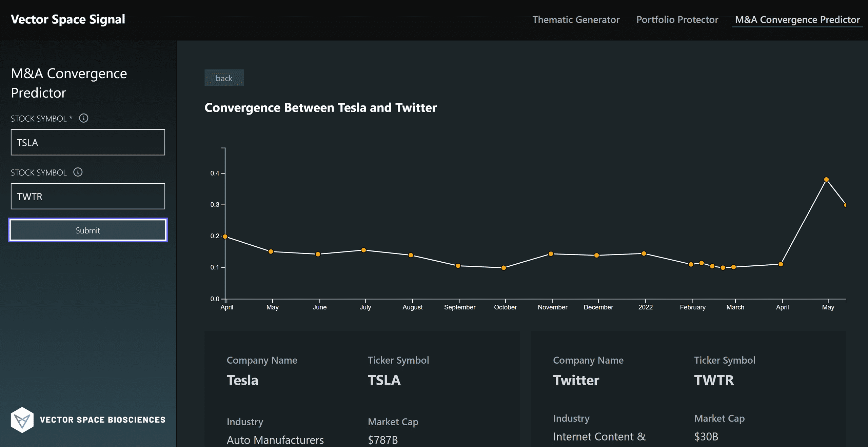
Task: Click the data point above November
Action: 551,254
